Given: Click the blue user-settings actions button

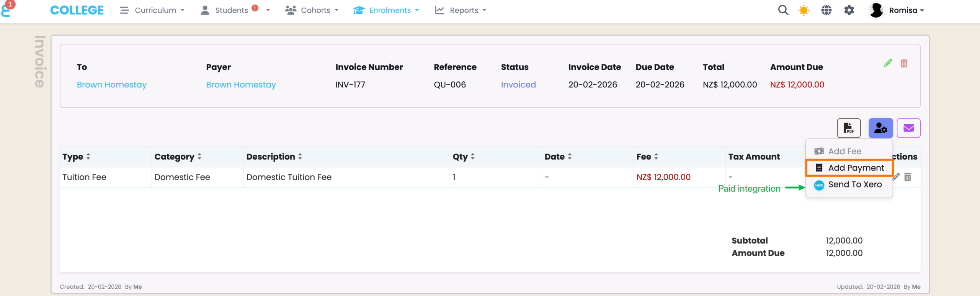Looking at the screenshot, I should click(x=880, y=128).
